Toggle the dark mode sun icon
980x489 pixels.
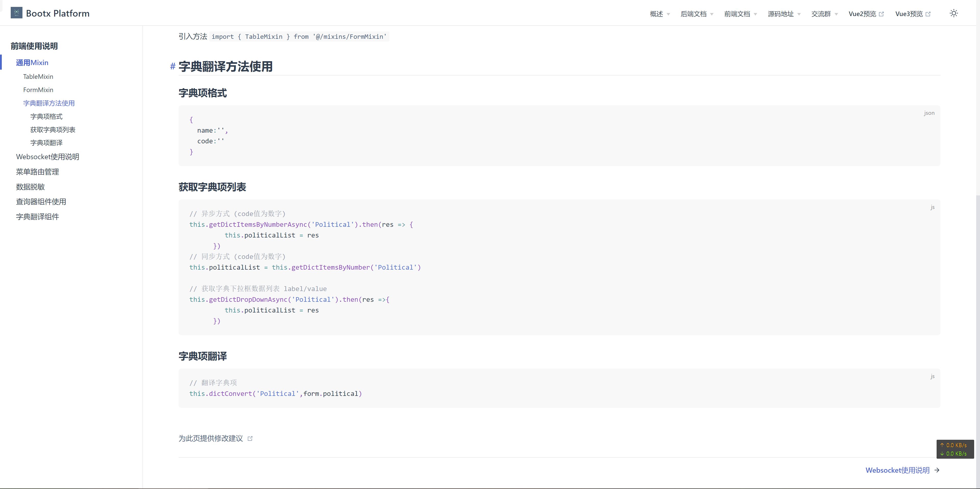tap(953, 13)
